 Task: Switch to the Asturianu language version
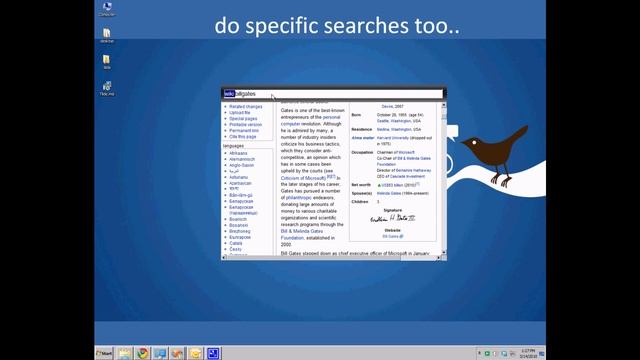pos(238,178)
